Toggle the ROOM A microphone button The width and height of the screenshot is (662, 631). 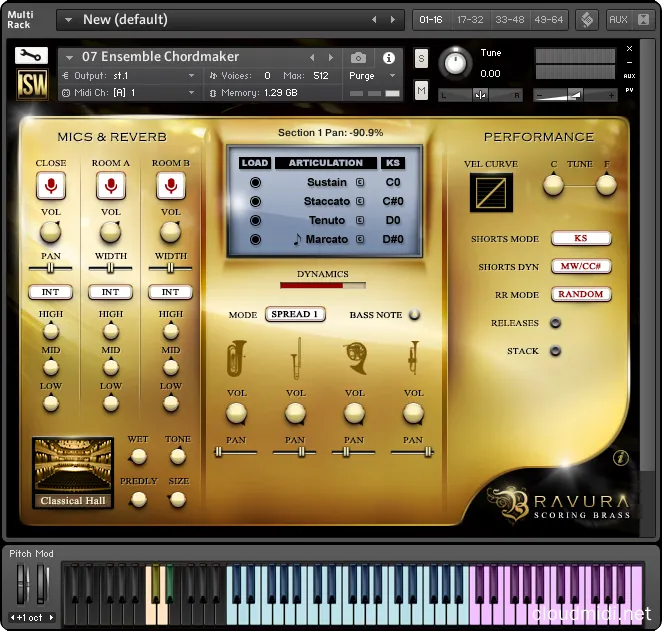pos(111,185)
